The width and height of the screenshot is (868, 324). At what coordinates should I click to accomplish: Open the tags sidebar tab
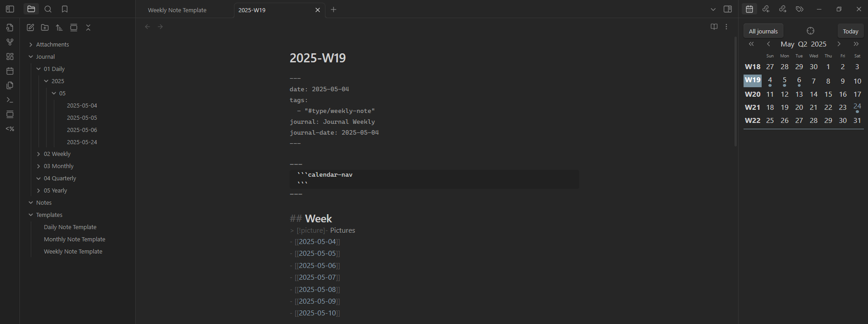click(x=800, y=9)
